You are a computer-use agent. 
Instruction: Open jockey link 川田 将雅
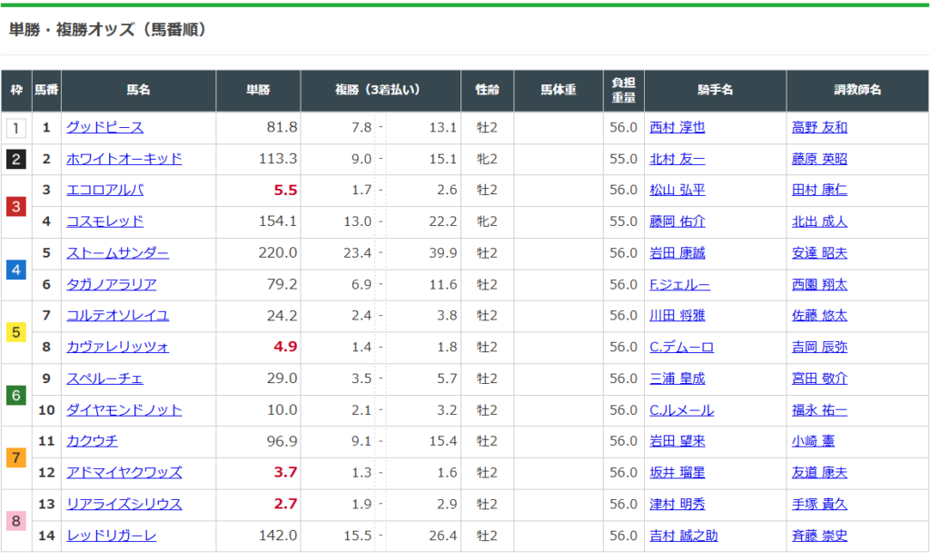pyautogui.click(x=677, y=316)
